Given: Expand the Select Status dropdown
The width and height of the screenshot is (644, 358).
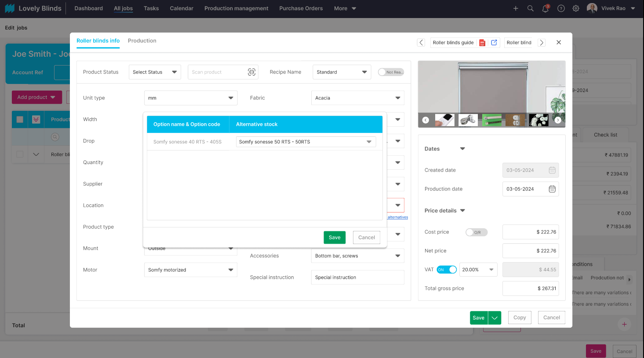Looking at the screenshot, I should click(x=155, y=72).
